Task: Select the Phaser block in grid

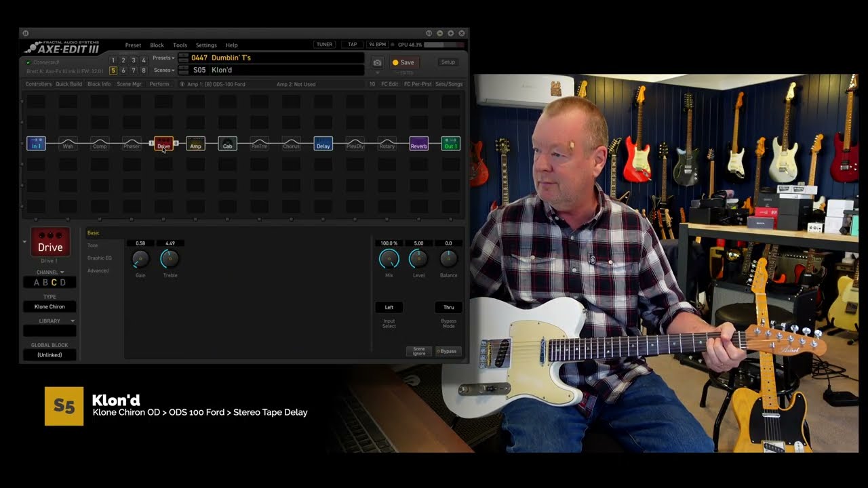Action: 132,144
